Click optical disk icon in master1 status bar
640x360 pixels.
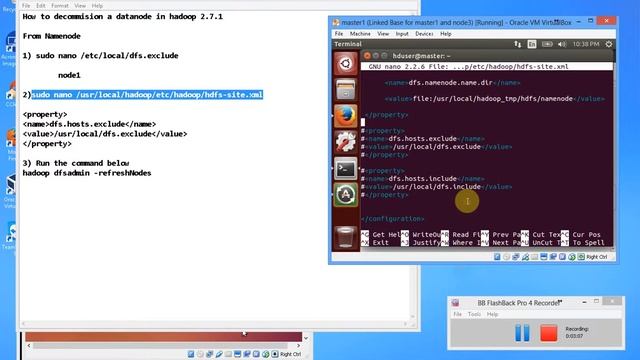coord(506,257)
